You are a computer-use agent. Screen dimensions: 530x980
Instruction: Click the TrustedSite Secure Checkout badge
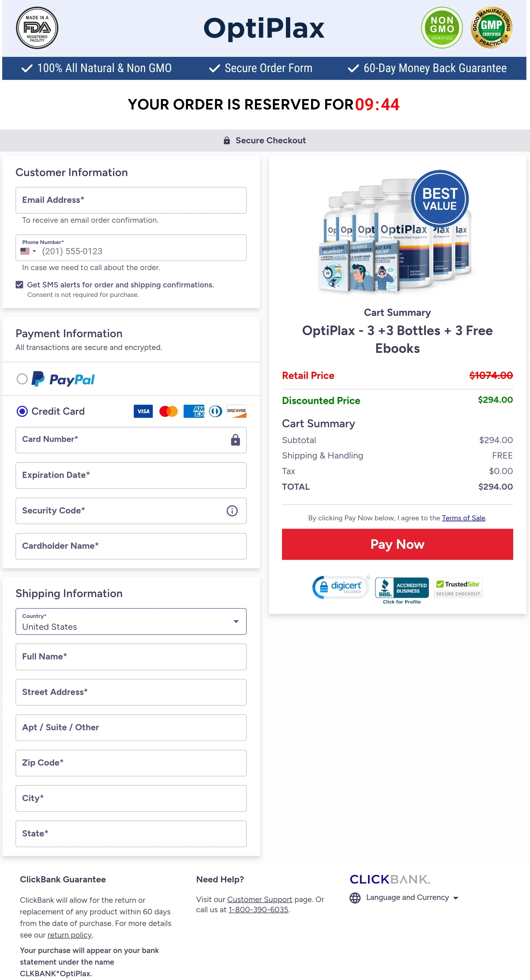point(458,587)
